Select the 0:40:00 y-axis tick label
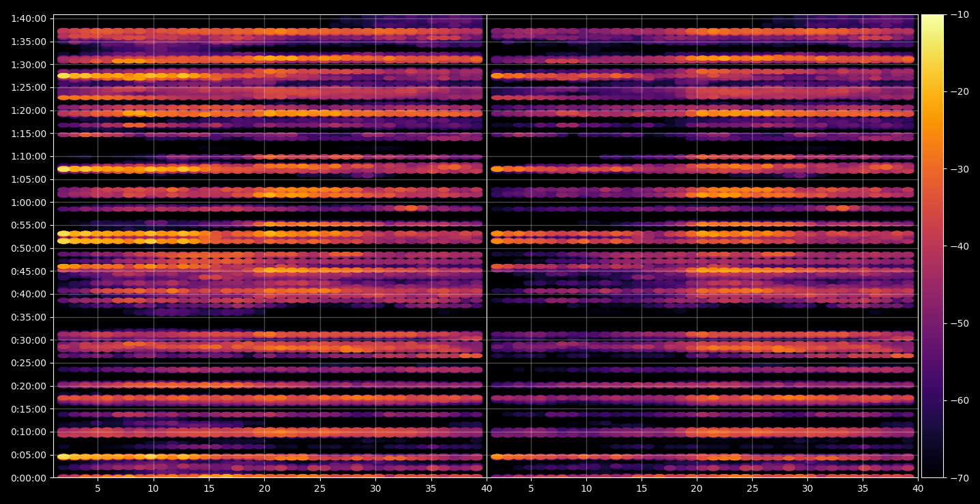Screen dimensions: 980x504 coord(29,294)
